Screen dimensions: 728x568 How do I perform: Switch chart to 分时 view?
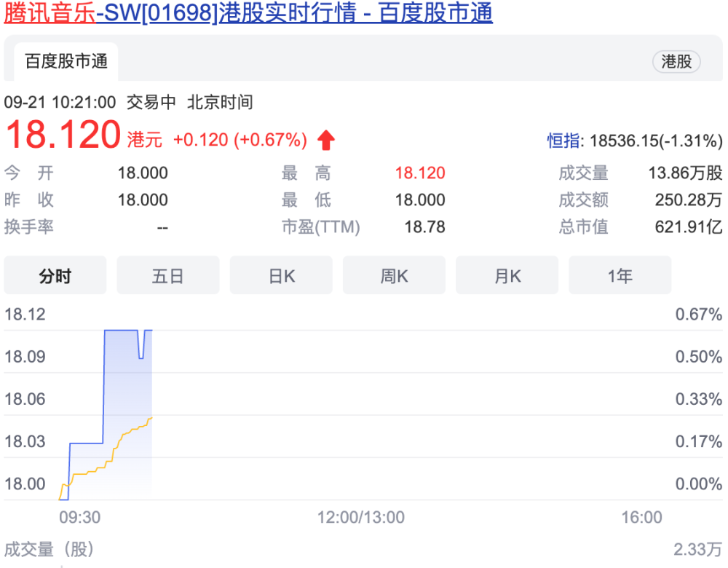[x=55, y=275]
